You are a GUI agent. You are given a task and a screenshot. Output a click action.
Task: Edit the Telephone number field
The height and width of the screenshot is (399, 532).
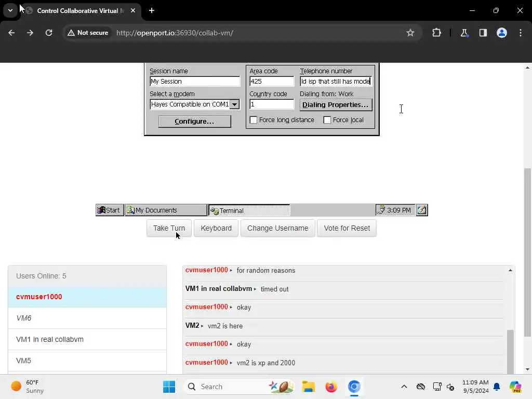(x=336, y=82)
